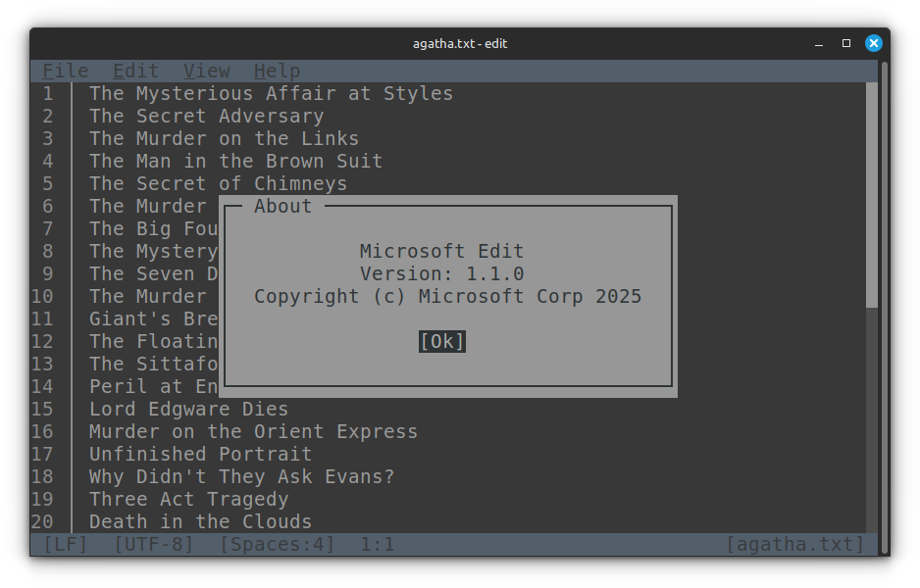Click the 1:1 cursor position indicator

(x=377, y=544)
